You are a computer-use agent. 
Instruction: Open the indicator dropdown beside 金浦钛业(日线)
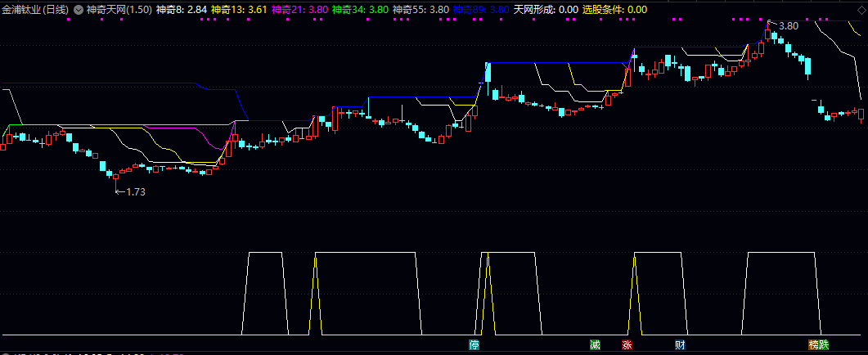(78, 10)
